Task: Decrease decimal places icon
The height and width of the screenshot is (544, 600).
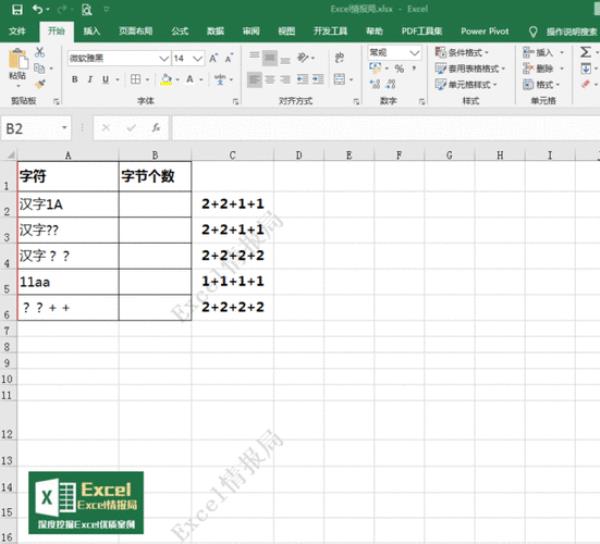Action: point(391,84)
